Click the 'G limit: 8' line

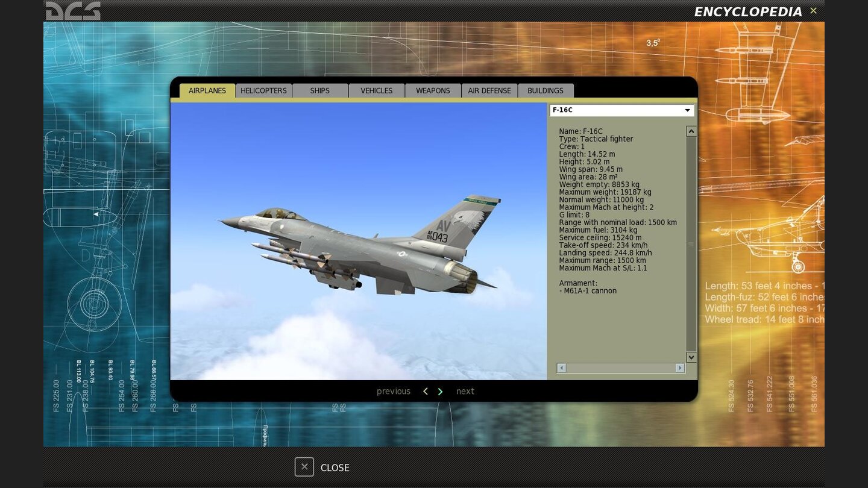[x=574, y=215]
